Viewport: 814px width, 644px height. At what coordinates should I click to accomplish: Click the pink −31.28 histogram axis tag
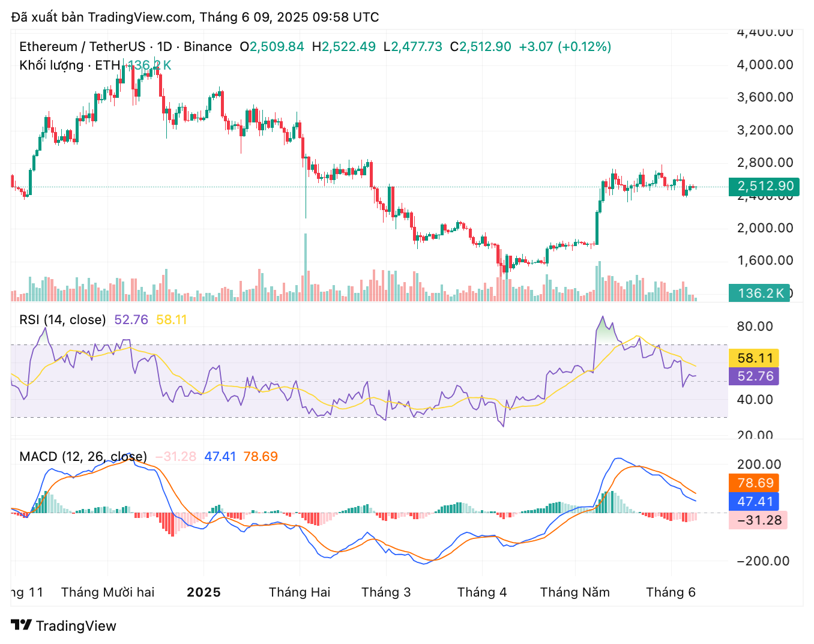pos(758,520)
